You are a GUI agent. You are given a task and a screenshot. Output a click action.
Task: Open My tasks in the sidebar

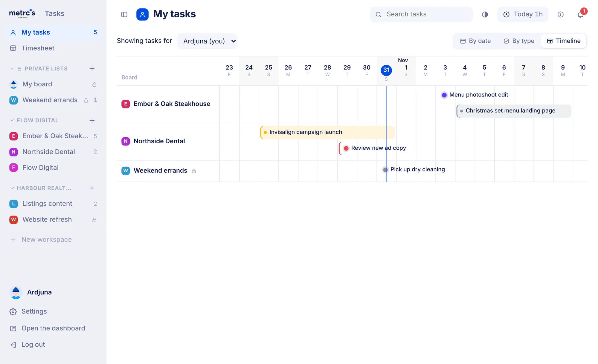coord(53,32)
